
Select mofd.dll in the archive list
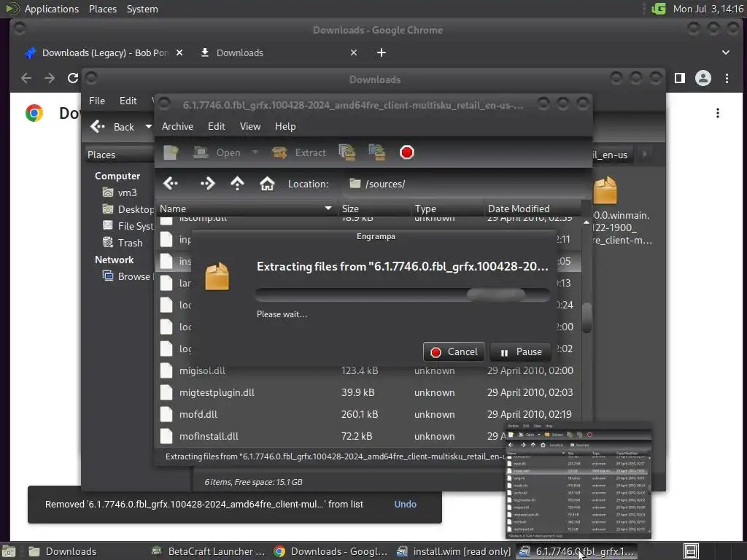click(x=368, y=414)
